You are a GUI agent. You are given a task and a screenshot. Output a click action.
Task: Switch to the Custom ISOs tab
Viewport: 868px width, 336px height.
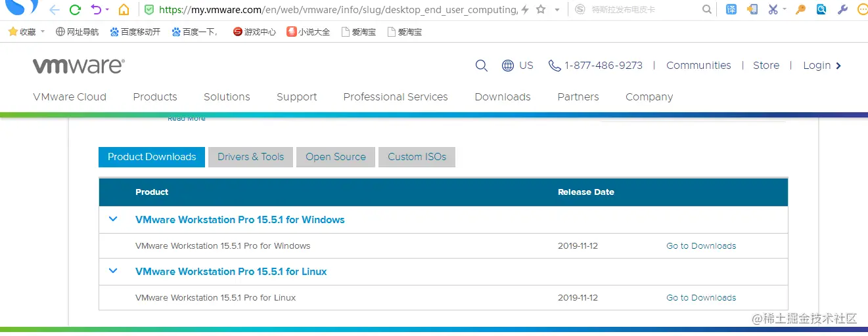point(417,157)
